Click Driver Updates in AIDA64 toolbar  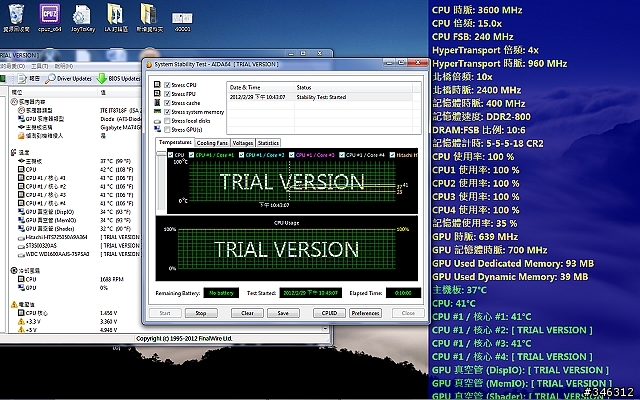tap(68, 78)
